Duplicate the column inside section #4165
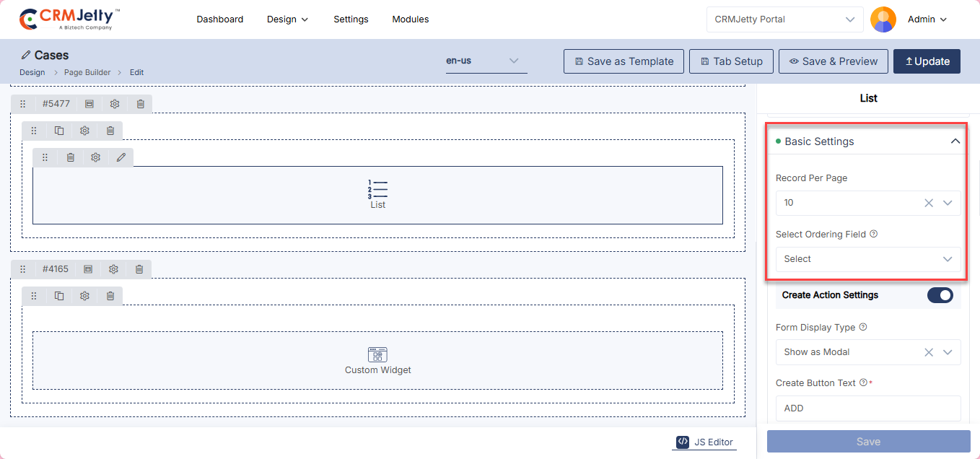980x459 pixels. pos(59,296)
